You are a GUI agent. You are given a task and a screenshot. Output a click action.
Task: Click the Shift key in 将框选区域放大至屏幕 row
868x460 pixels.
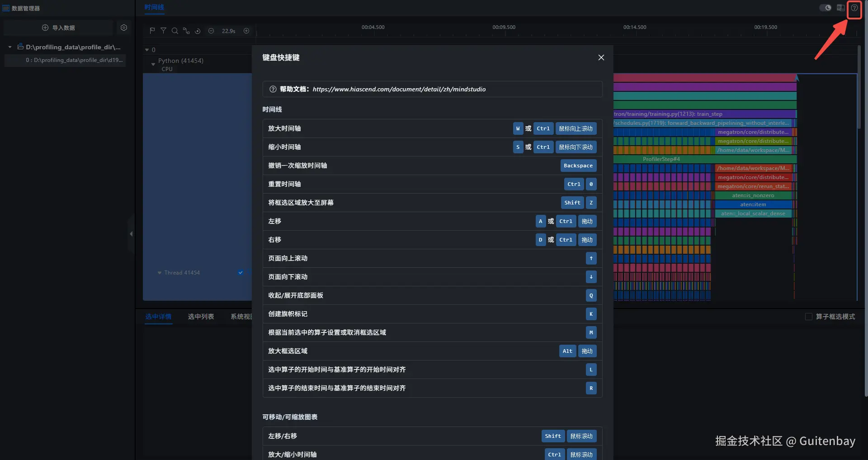(x=572, y=203)
